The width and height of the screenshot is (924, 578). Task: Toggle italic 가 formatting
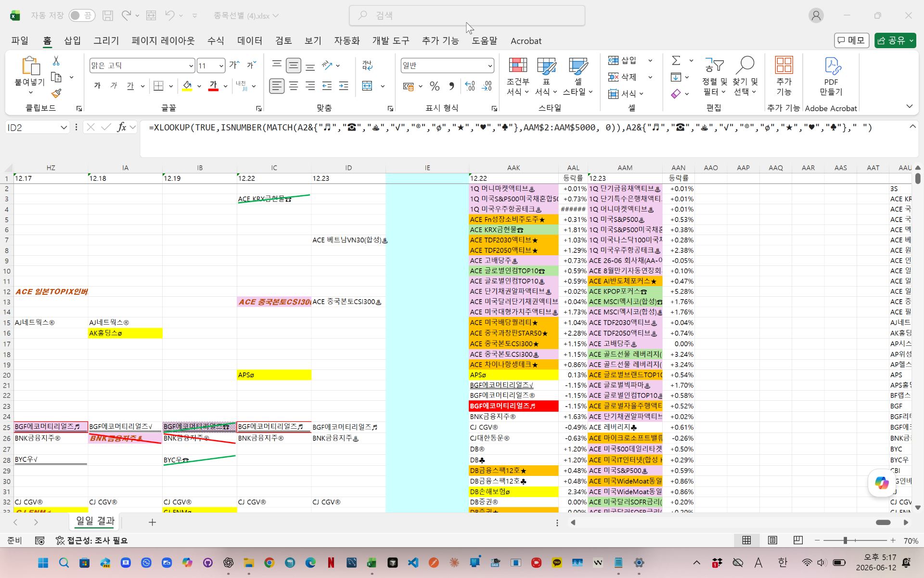pos(114,86)
